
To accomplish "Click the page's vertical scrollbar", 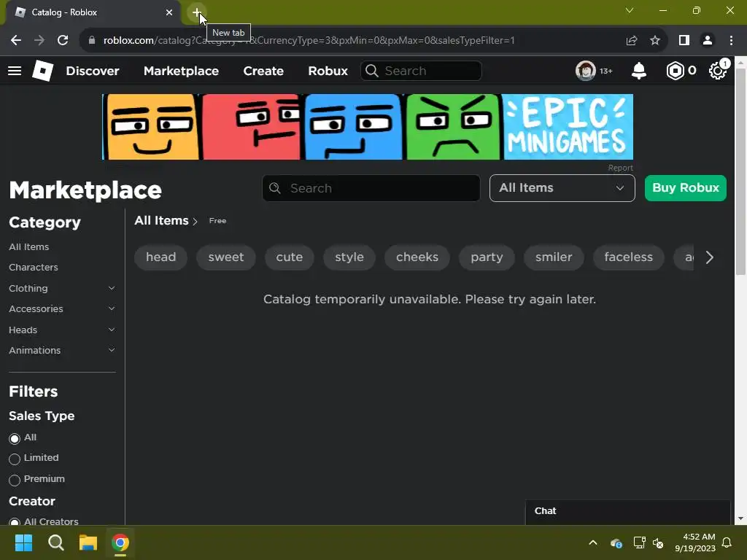I will (740, 171).
